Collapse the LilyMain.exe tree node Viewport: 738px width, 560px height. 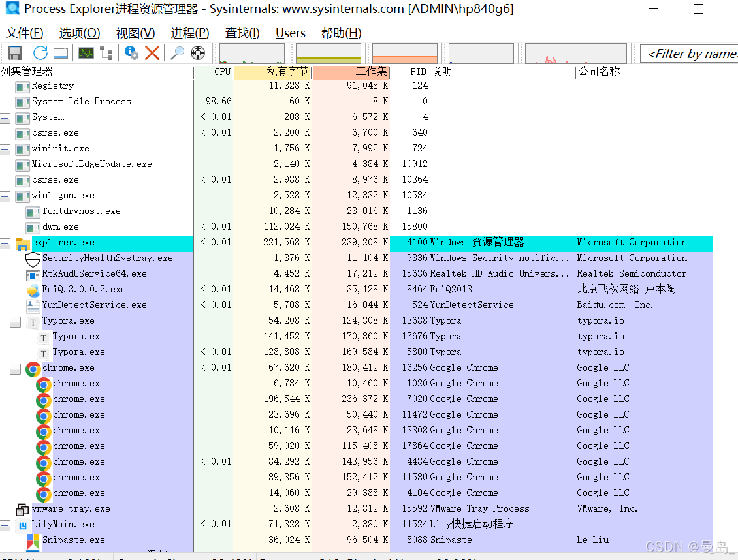coord(5,525)
